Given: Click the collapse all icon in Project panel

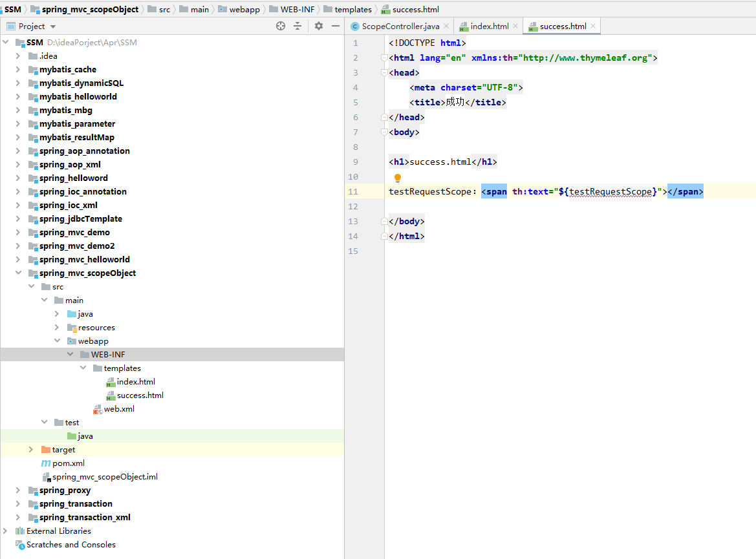Looking at the screenshot, I should coord(297,26).
